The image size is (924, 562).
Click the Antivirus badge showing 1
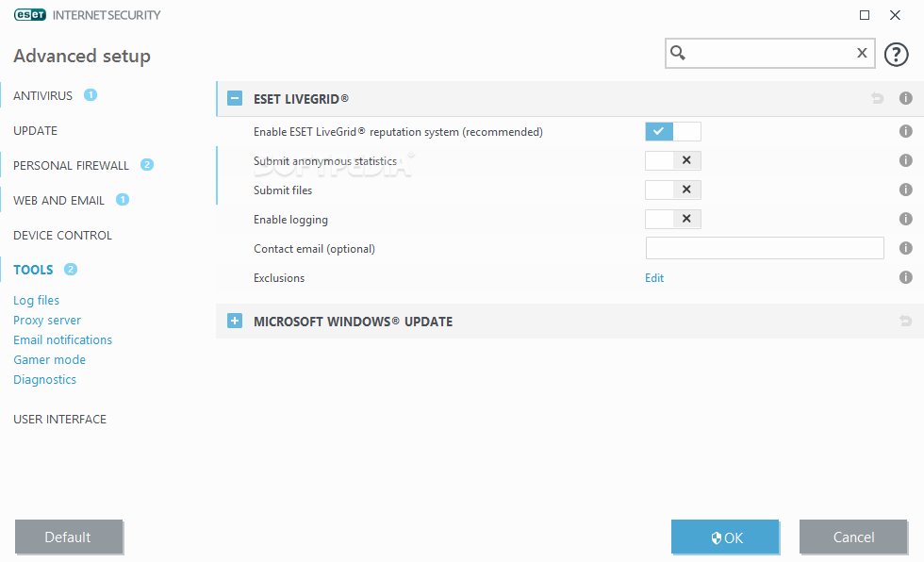pyautogui.click(x=91, y=95)
